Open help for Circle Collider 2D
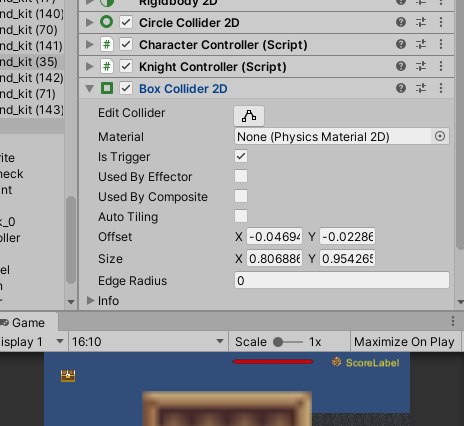 (x=401, y=22)
